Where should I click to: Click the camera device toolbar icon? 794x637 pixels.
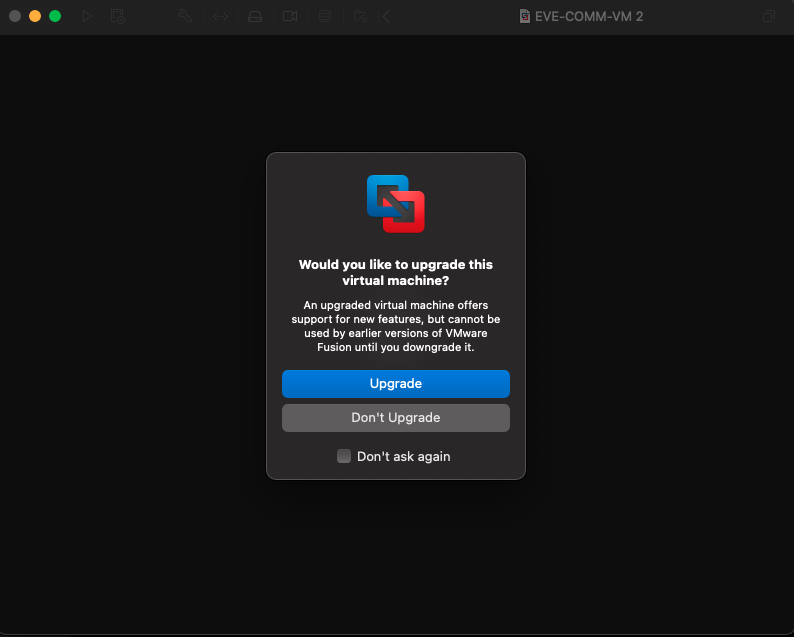tap(290, 16)
